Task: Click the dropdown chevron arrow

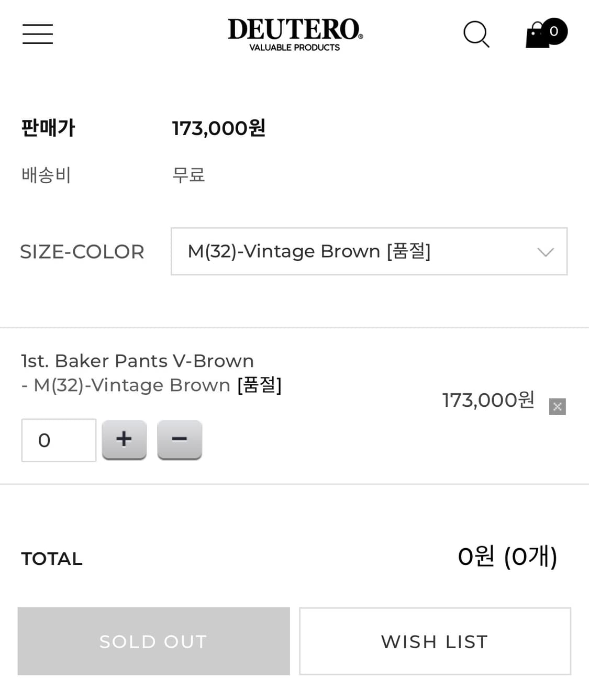Action: tap(545, 252)
